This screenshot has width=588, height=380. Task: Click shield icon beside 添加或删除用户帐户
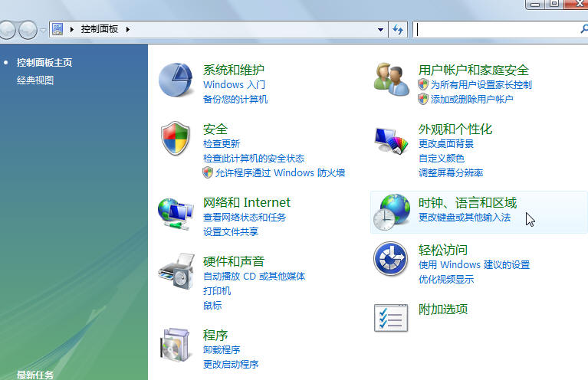coord(423,99)
